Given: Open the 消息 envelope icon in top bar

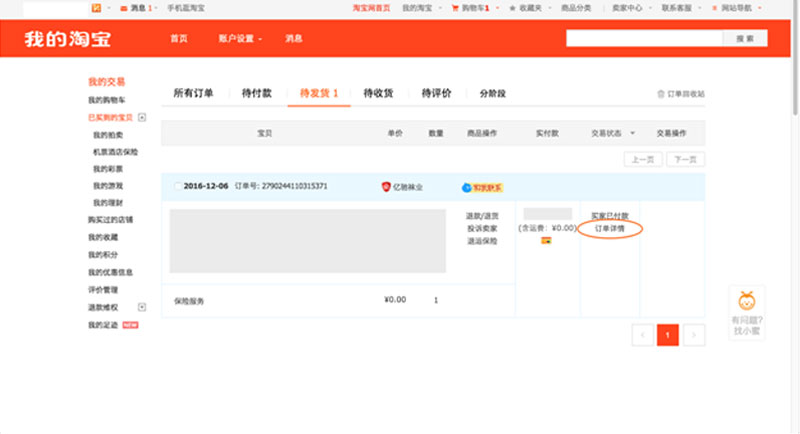Looking at the screenshot, I should (x=123, y=8).
